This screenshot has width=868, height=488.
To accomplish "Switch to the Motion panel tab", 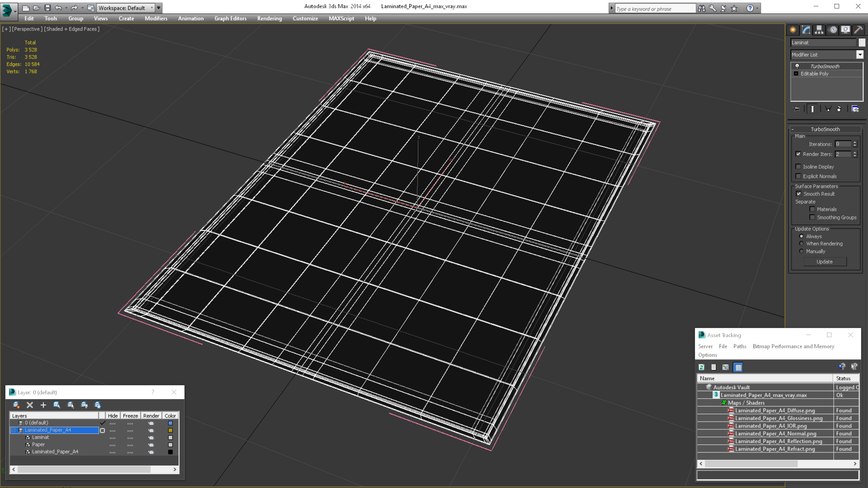I will click(833, 30).
